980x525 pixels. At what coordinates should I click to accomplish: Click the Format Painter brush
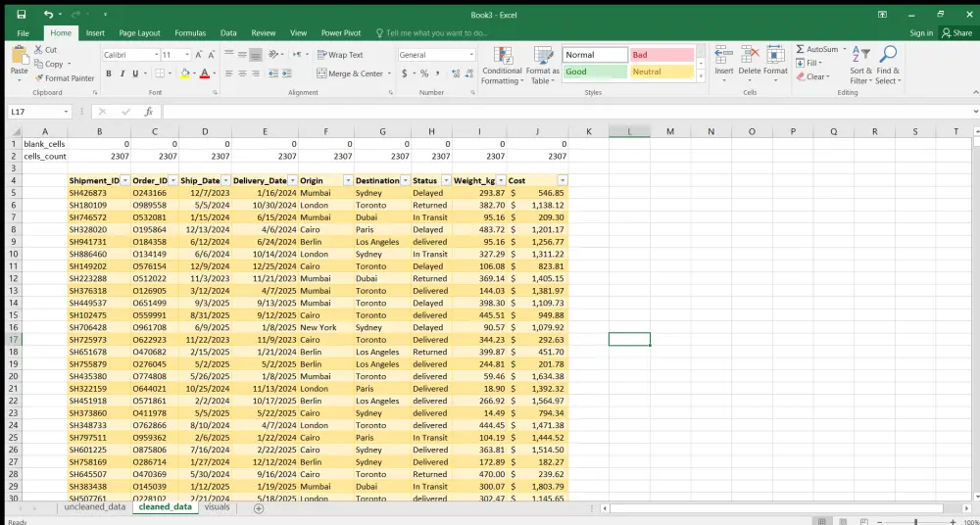[39, 78]
